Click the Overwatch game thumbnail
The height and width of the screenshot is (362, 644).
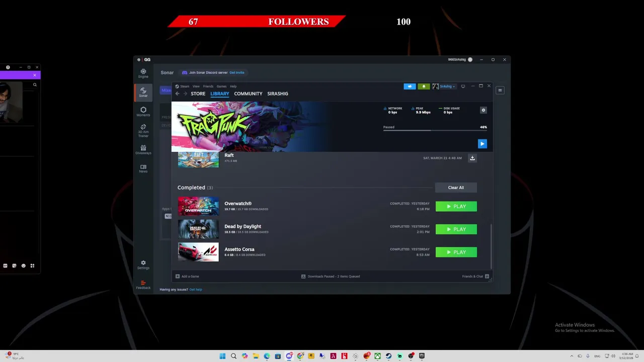tap(198, 206)
